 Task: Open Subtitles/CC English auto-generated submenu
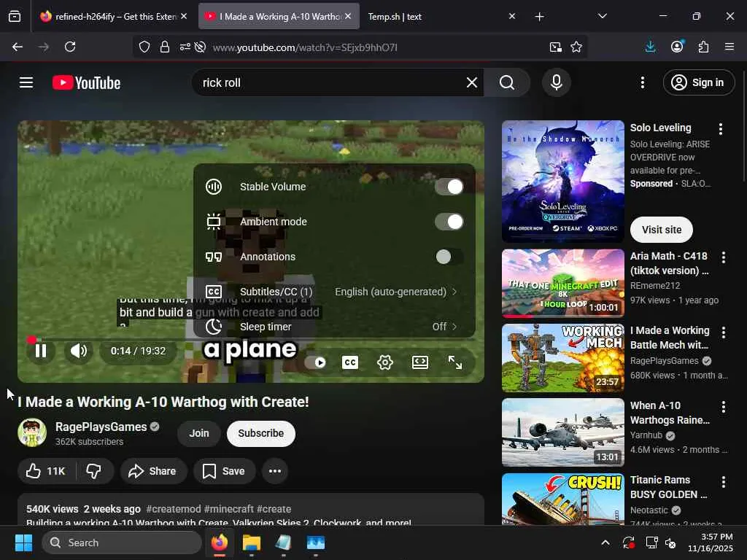point(334,292)
